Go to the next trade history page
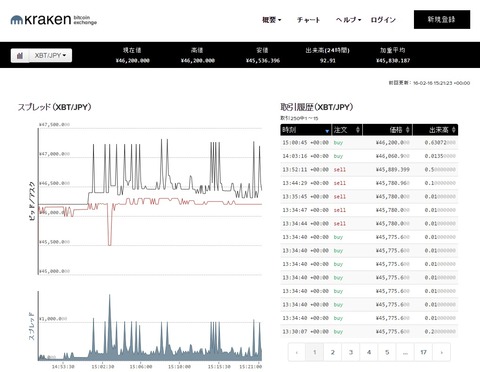The width and height of the screenshot is (480, 372). pyautogui.click(x=442, y=352)
